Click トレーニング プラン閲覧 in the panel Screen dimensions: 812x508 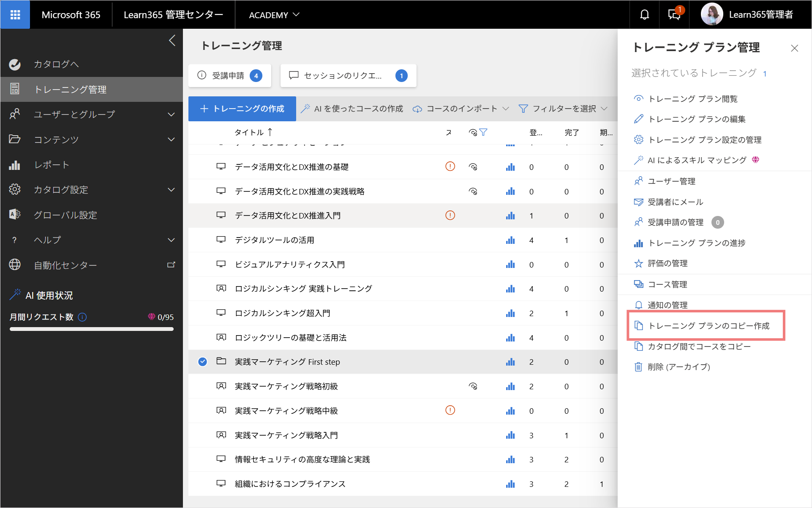686,99
